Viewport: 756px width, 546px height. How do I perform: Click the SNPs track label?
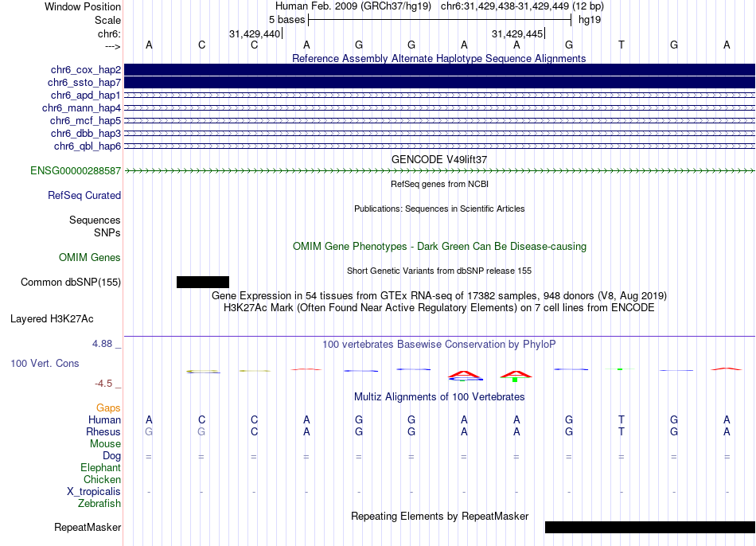[x=107, y=232]
